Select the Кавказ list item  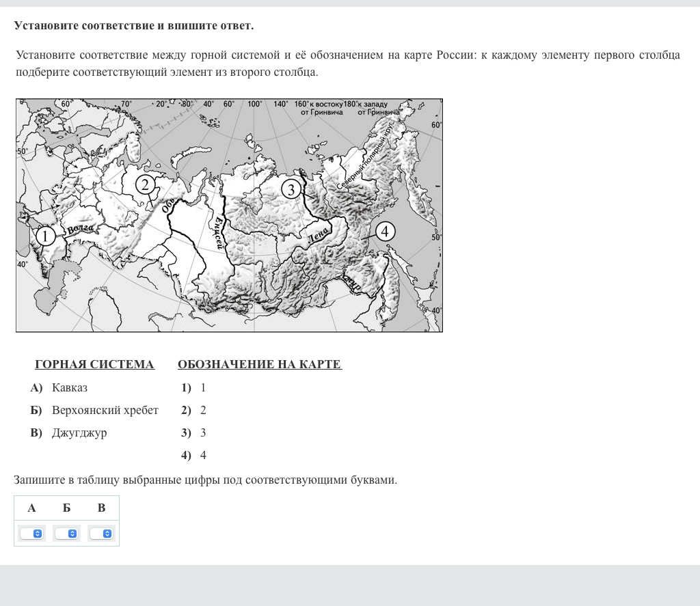pyautogui.click(x=69, y=388)
